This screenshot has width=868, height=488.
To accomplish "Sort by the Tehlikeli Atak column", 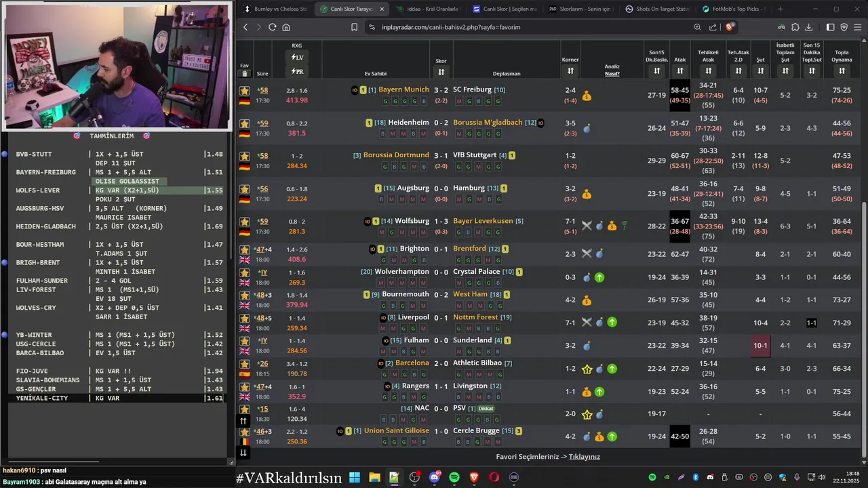I will click(x=708, y=70).
